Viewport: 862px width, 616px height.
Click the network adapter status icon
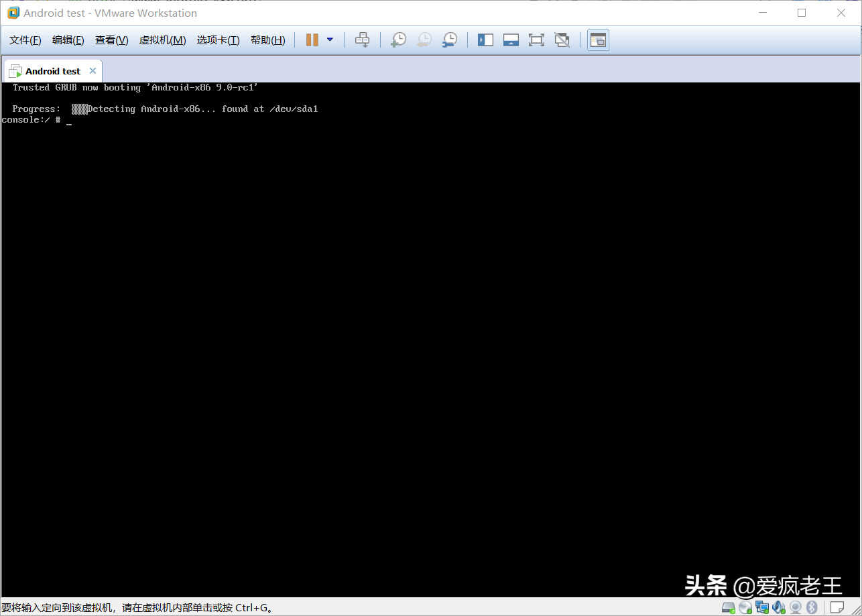[x=762, y=607]
